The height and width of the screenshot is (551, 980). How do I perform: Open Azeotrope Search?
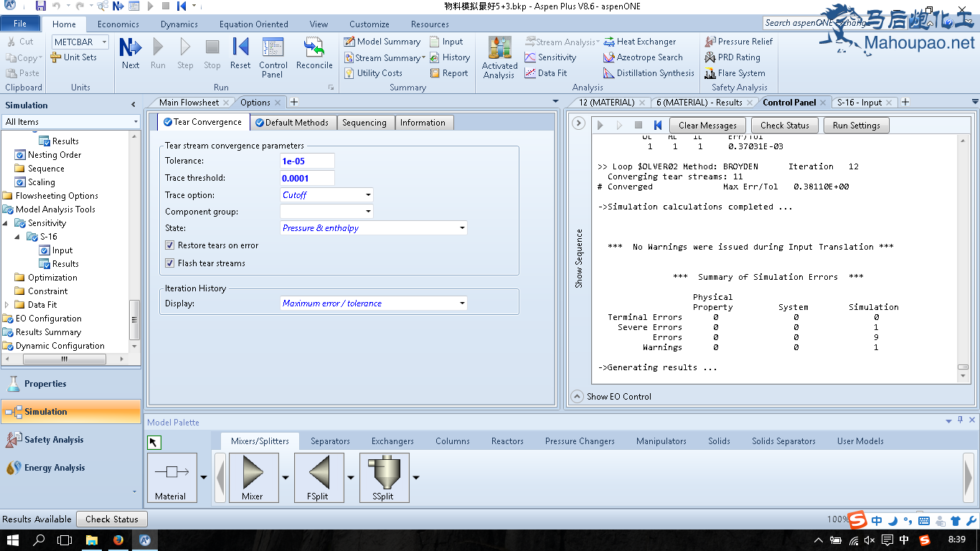(643, 57)
